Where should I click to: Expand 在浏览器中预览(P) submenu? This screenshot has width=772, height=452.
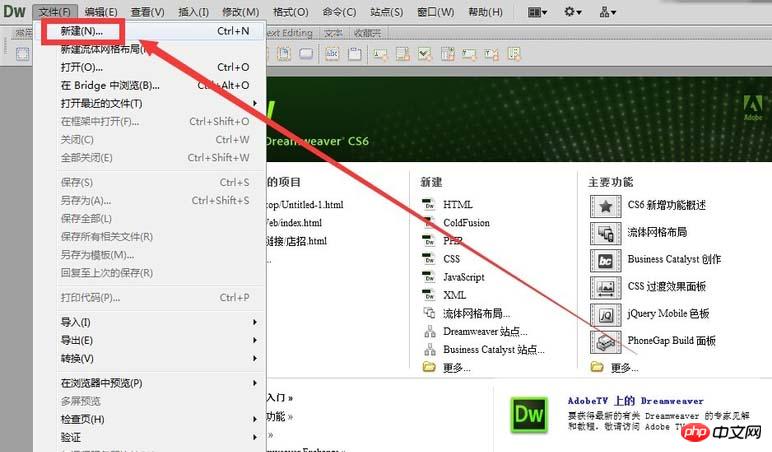[x=150, y=383]
